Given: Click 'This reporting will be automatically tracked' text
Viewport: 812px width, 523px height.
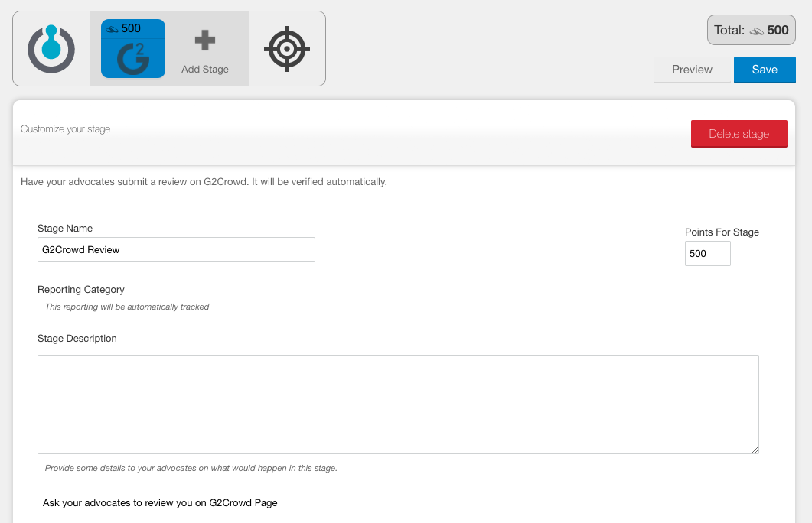Looking at the screenshot, I should [127, 307].
